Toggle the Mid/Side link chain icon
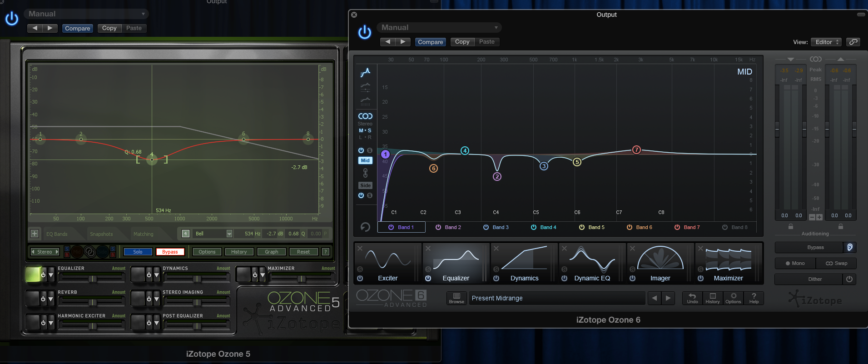This screenshot has height=364, width=868. click(365, 173)
